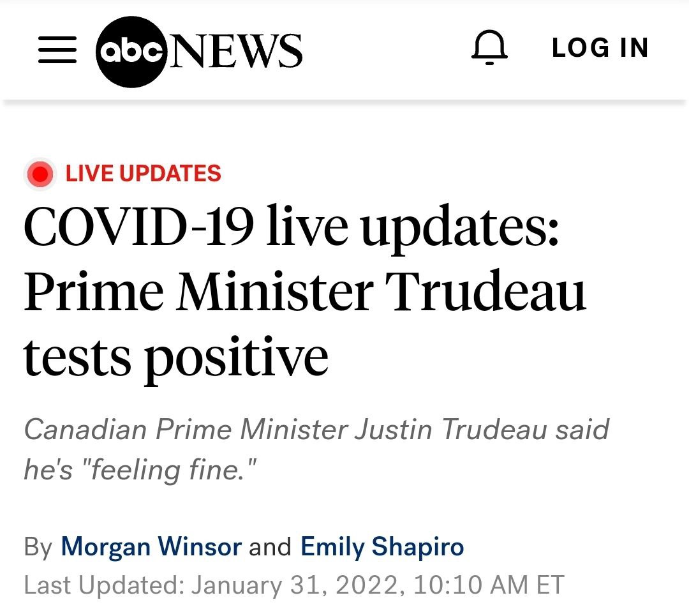
Task: Open notifications via the bell icon
Action: (x=489, y=47)
